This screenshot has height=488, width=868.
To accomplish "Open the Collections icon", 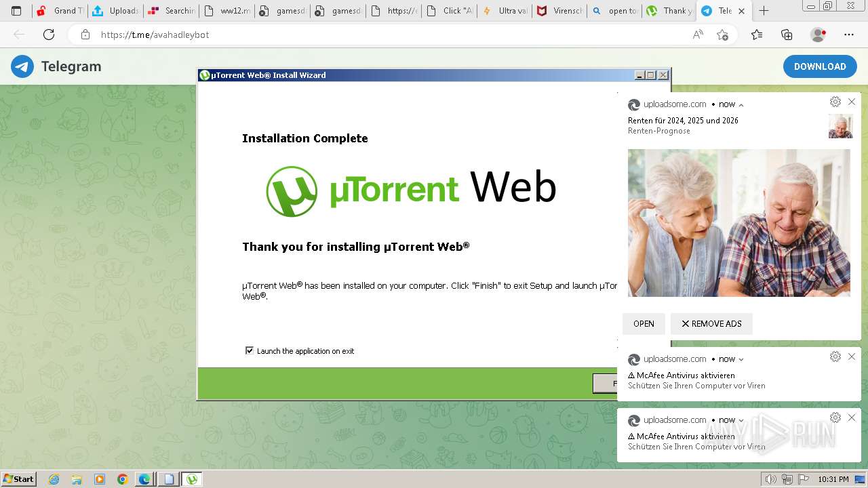I will tap(787, 35).
